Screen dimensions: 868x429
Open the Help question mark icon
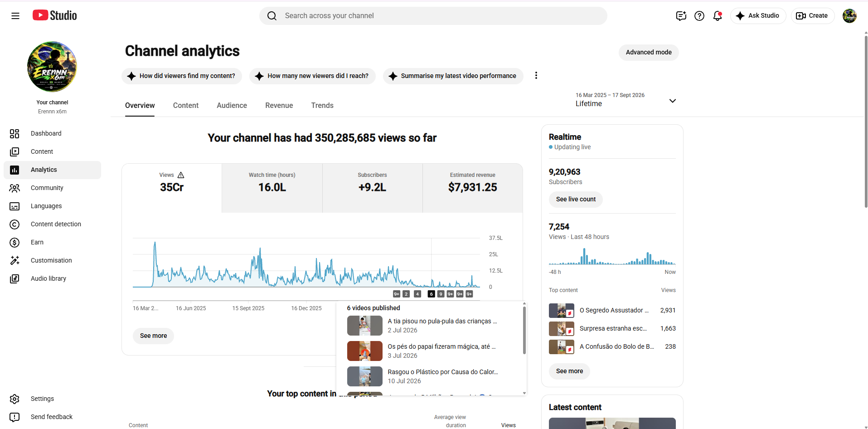699,16
